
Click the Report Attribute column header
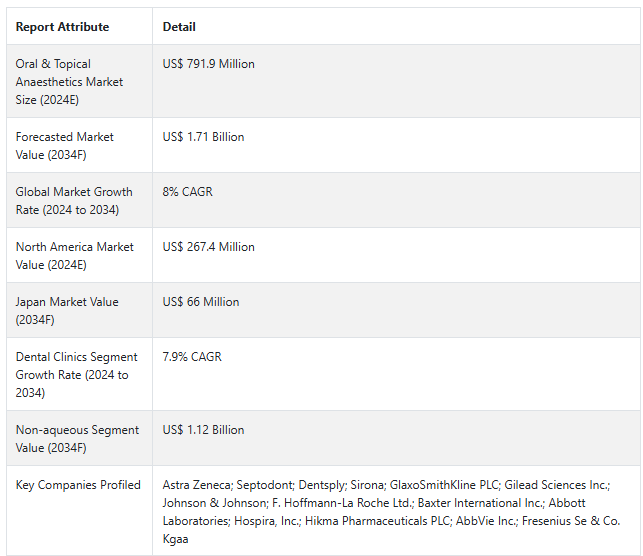click(x=62, y=27)
